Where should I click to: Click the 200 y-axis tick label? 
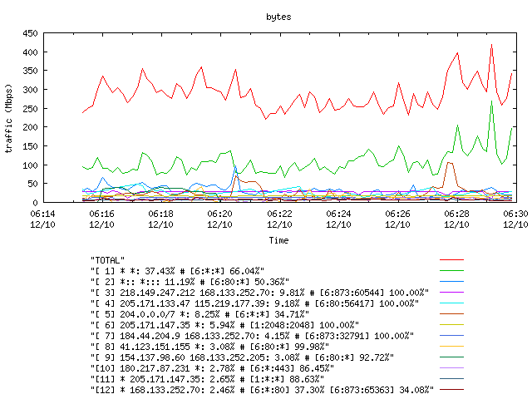point(30,127)
